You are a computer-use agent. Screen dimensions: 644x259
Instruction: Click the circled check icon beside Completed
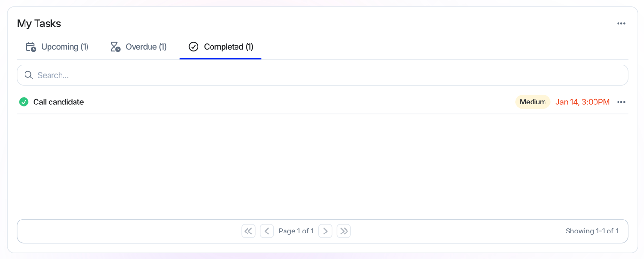pyautogui.click(x=193, y=47)
